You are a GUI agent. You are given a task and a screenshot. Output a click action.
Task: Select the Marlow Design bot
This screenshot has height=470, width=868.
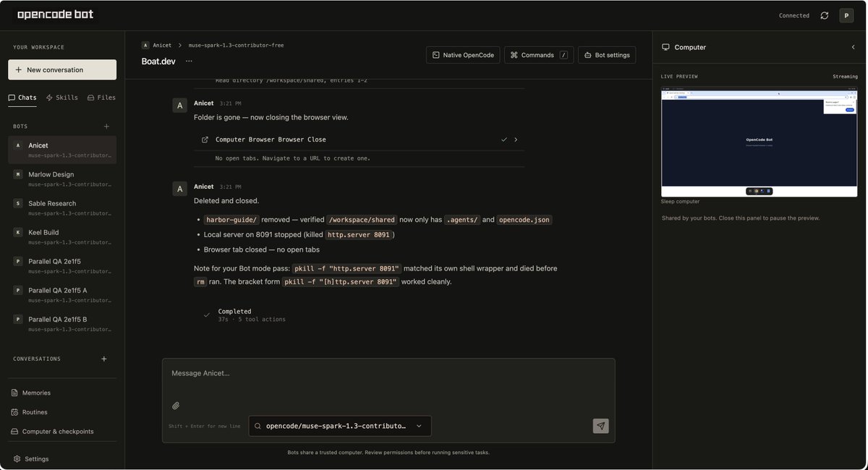click(62, 179)
